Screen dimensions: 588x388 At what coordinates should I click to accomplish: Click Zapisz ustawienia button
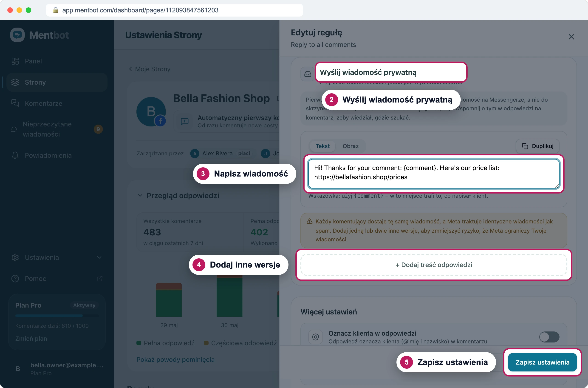click(542, 362)
